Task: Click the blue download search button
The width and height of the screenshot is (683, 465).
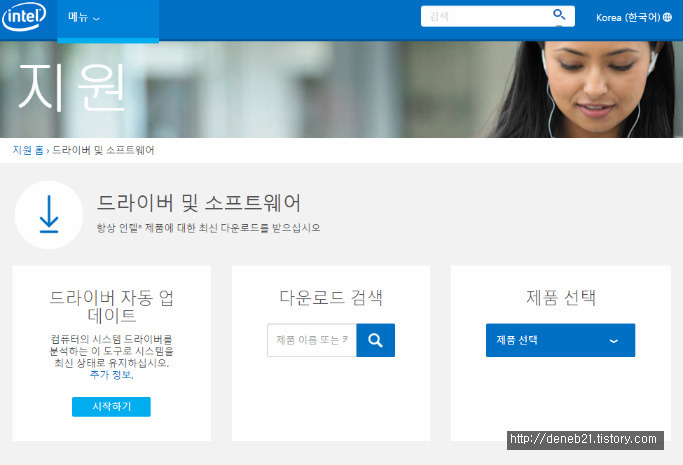Action: 375,340
